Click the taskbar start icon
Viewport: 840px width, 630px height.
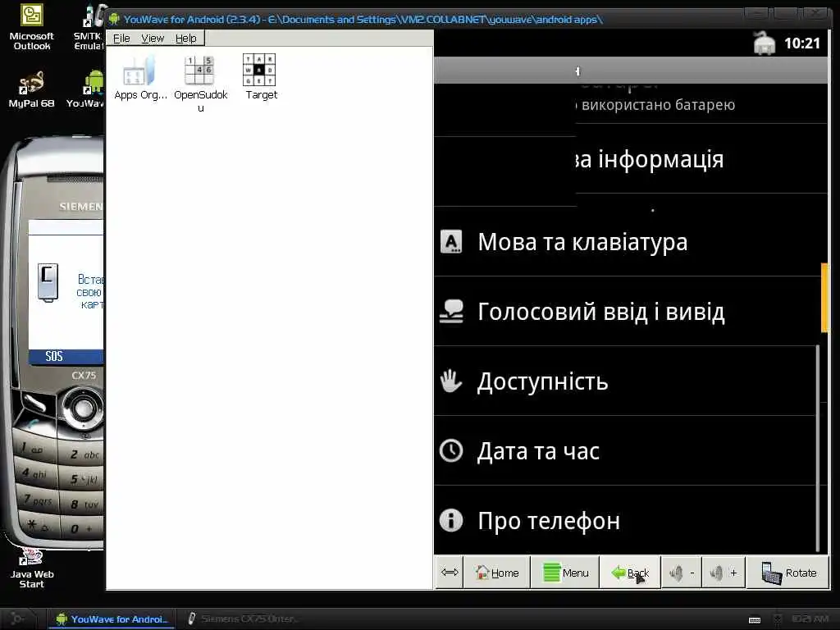tap(17, 619)
